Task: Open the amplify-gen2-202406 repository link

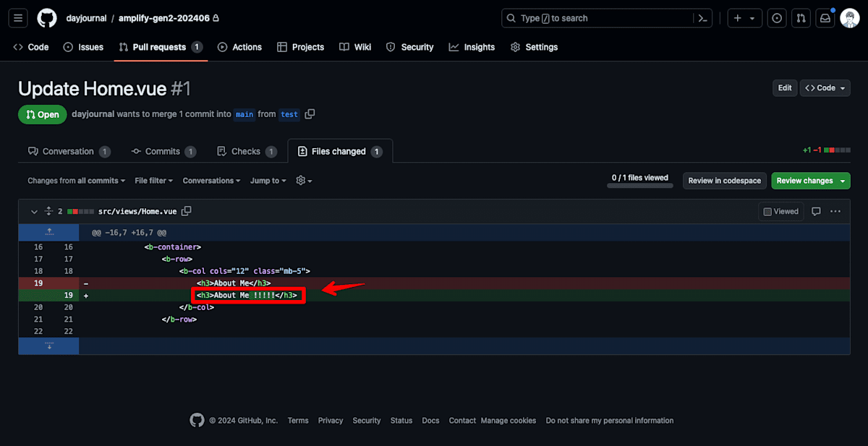Action: [x=164, y=18]
